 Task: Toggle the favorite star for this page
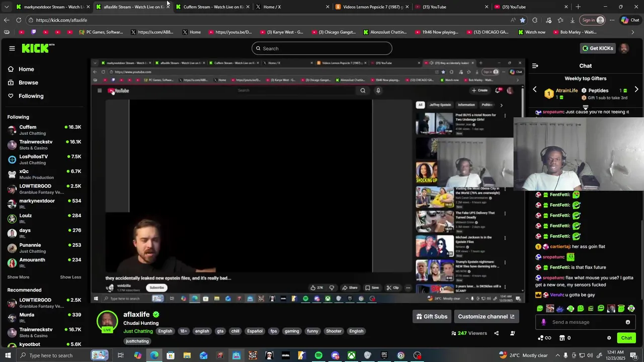523,20
